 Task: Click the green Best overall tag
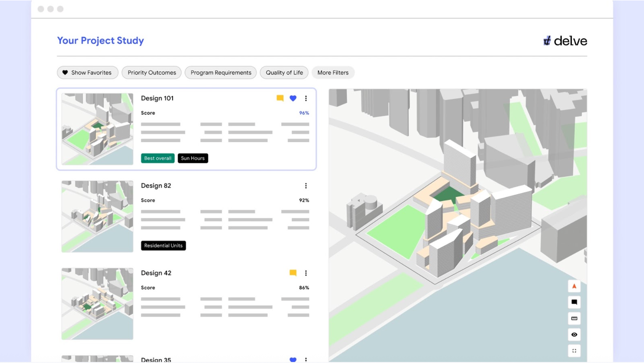click(158, 158)
